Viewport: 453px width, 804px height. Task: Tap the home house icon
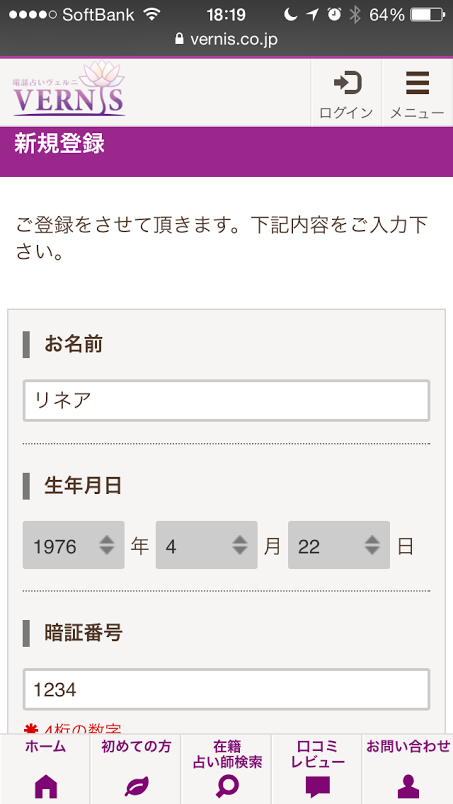pyautogui.click(x=46, y=785)
